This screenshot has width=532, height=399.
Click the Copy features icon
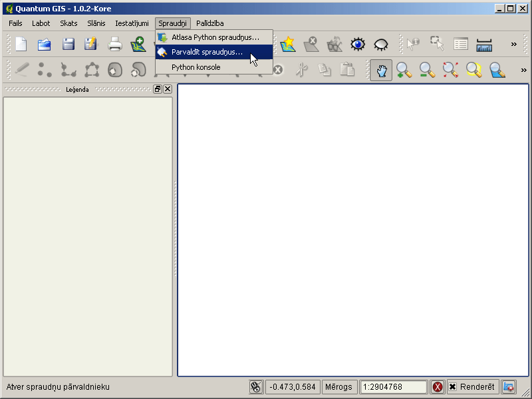point(325,70)
